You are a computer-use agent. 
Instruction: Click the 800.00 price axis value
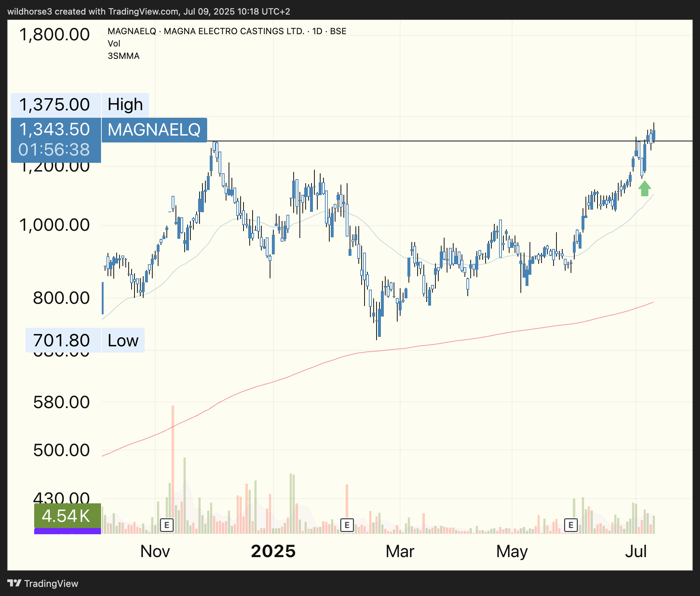[61, 298]
